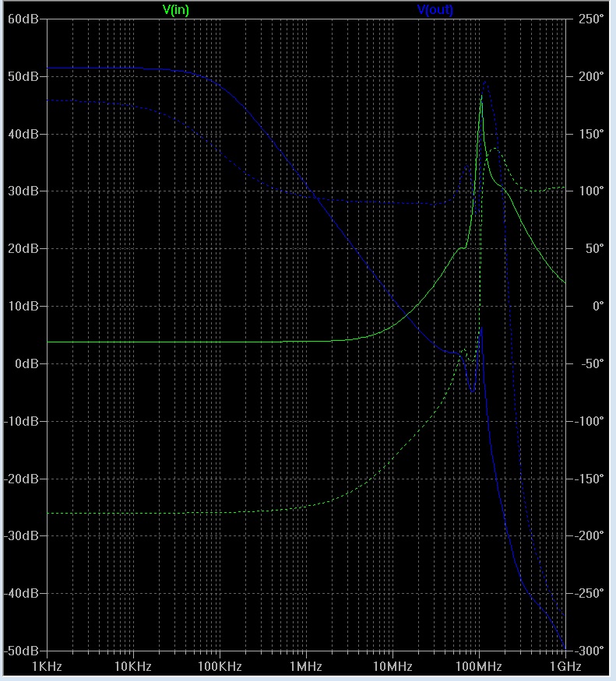This screenshot has width=616, height=681.
Task: Click the 1GHz frequency axis label
Action: [x=565, y=666]
